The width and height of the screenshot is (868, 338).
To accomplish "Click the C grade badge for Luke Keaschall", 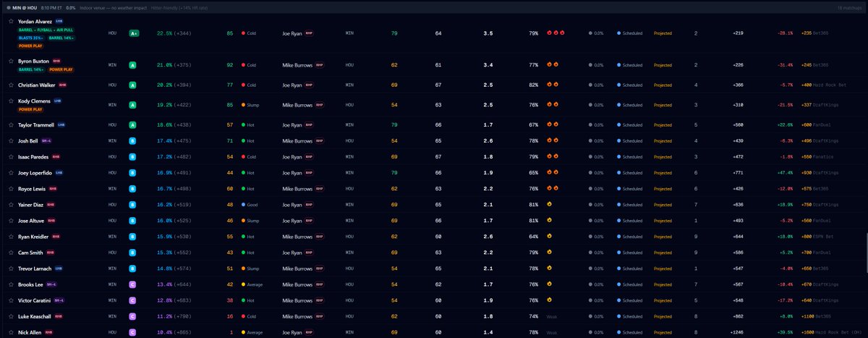I will (133, 316).
